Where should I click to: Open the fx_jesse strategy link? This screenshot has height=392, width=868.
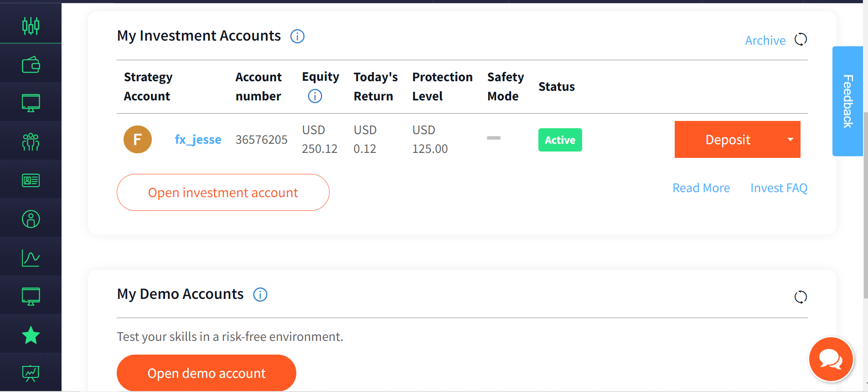[198, 140]
